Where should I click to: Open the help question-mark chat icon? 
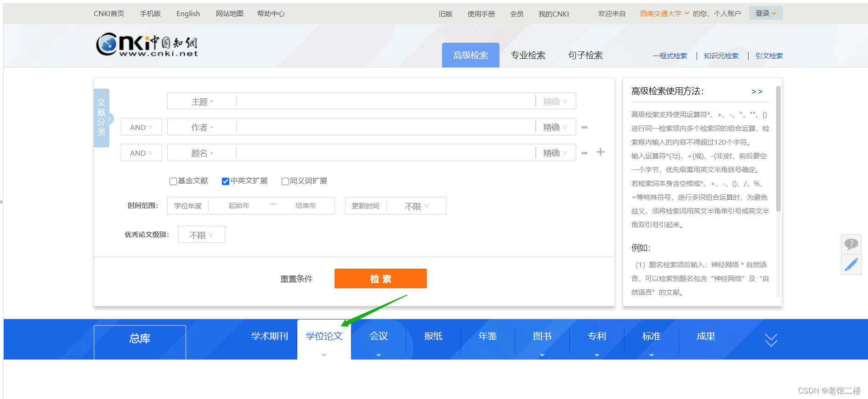tap(851, 244)
